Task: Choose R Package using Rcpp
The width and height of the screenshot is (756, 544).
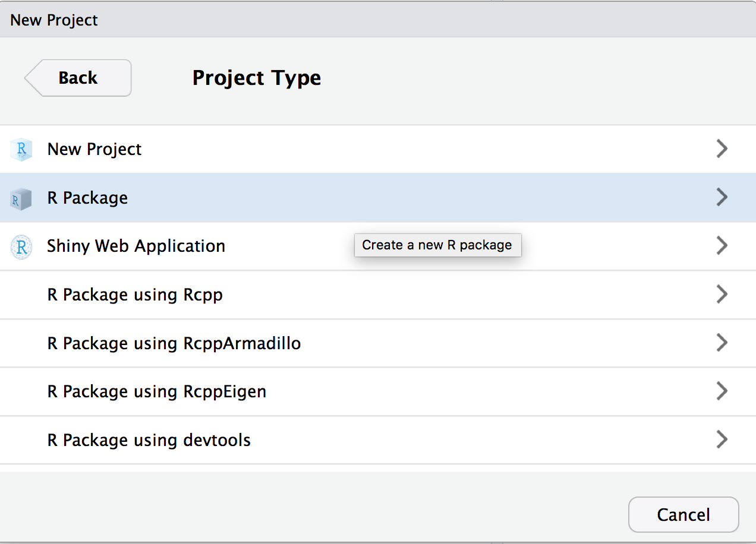Action: (135, 295)
